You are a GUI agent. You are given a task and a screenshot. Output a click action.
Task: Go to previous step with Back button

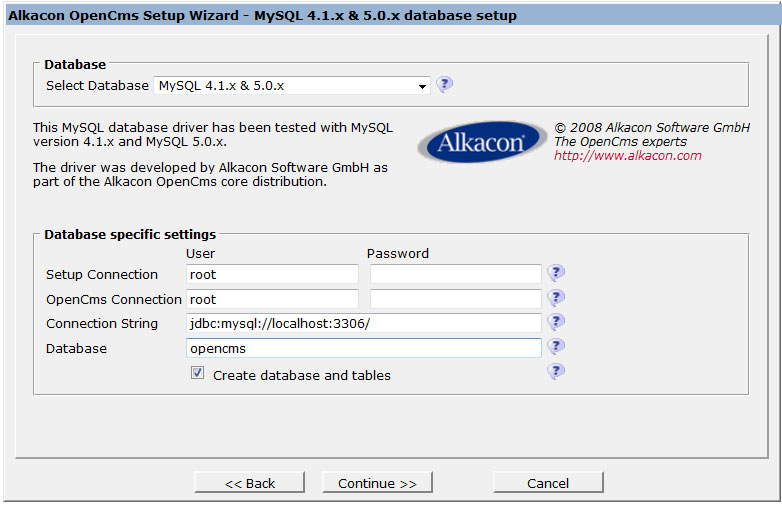click(x=249, y=483)
